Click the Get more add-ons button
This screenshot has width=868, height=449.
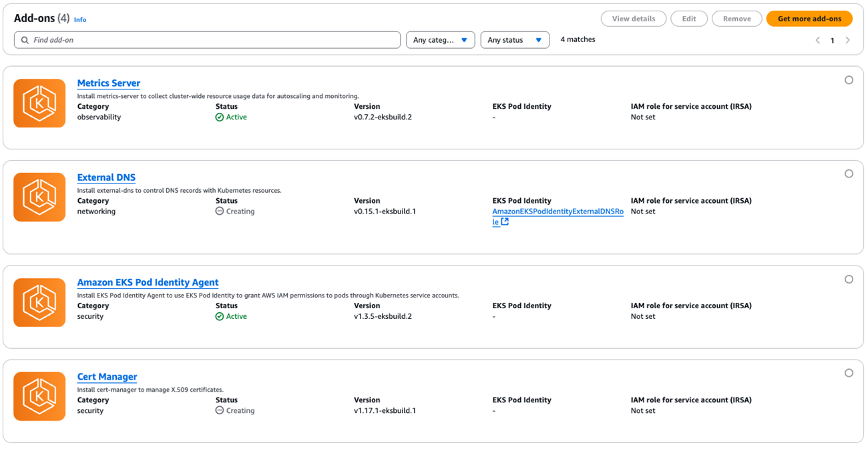(809, 18)
